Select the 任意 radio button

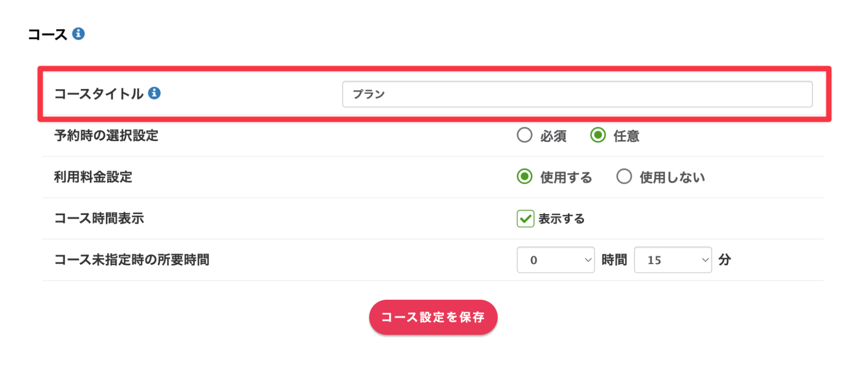(598, 135)
